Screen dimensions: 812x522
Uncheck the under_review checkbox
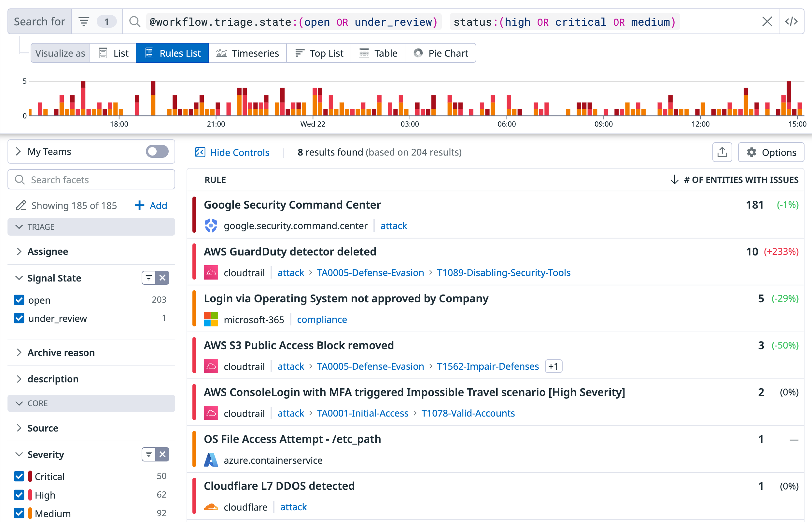coord(19,318)
